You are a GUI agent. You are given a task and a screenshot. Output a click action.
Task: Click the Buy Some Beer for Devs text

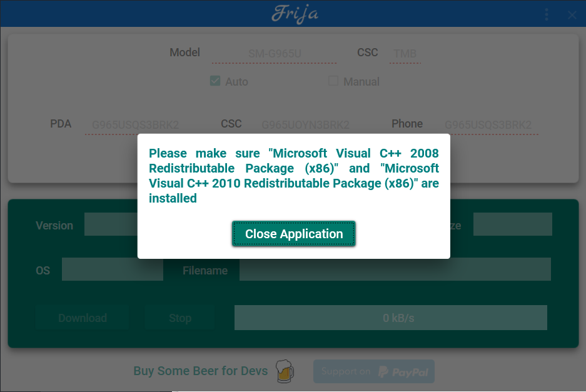click(200, 371)
